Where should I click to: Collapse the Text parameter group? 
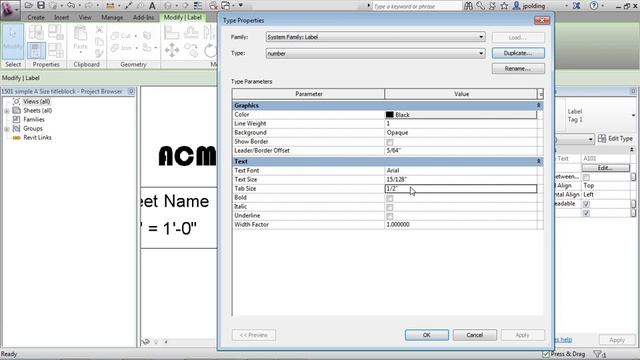point(538,162)
